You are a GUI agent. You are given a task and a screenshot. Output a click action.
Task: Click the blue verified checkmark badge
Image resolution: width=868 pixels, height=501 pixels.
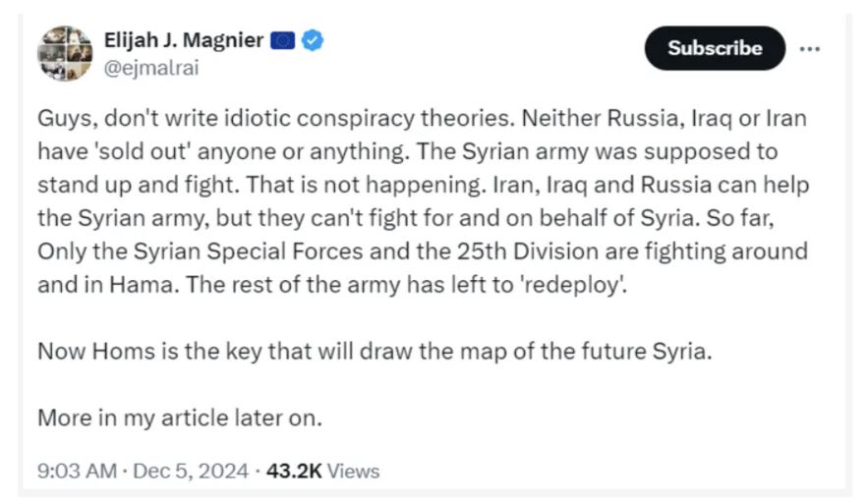tap(314, 40)
